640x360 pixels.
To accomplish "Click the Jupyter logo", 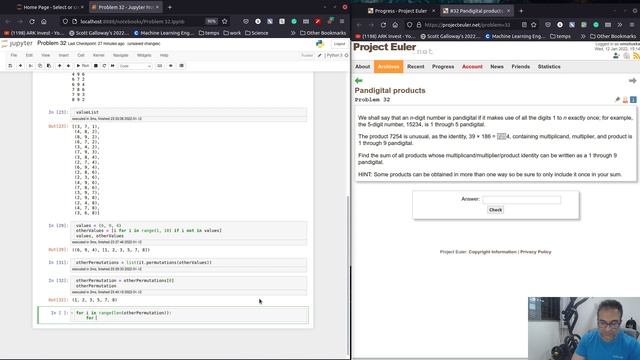I will point(17,43).
